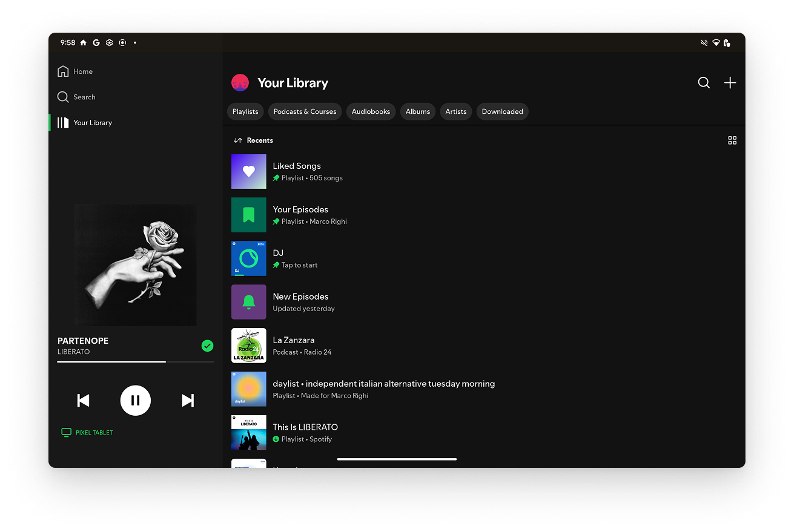Tap the Wi-Fi status icon
Viewport: 794px width, 532px height.
pyautogui.click(x=716, y=43)
